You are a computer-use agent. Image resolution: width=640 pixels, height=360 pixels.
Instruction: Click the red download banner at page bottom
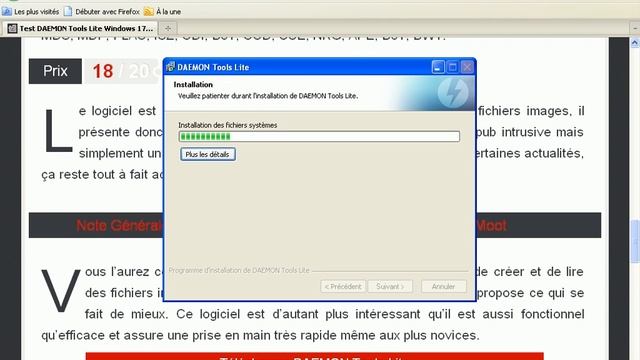pyautogui.click(x=315, y=356)
